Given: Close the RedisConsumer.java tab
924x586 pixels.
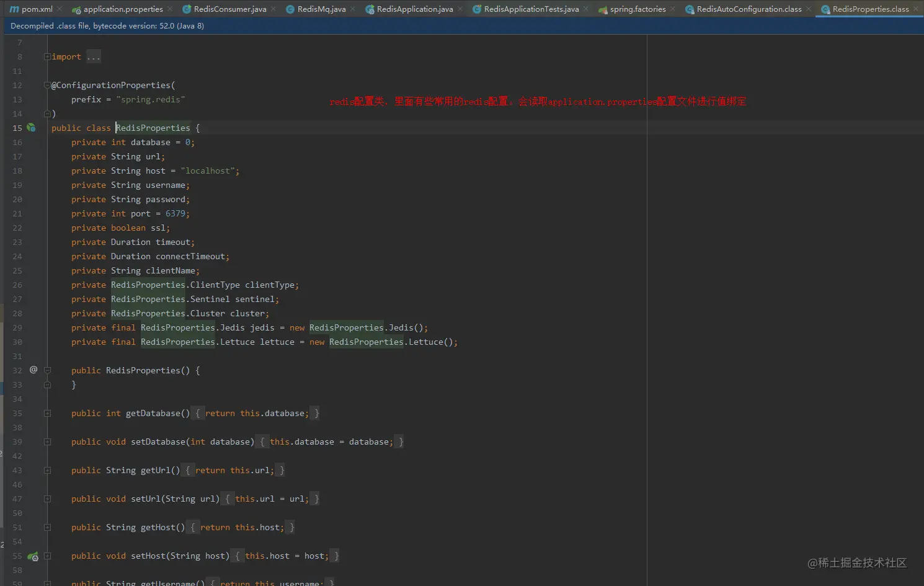Looking at the screenshot, I should pos(273,9).
